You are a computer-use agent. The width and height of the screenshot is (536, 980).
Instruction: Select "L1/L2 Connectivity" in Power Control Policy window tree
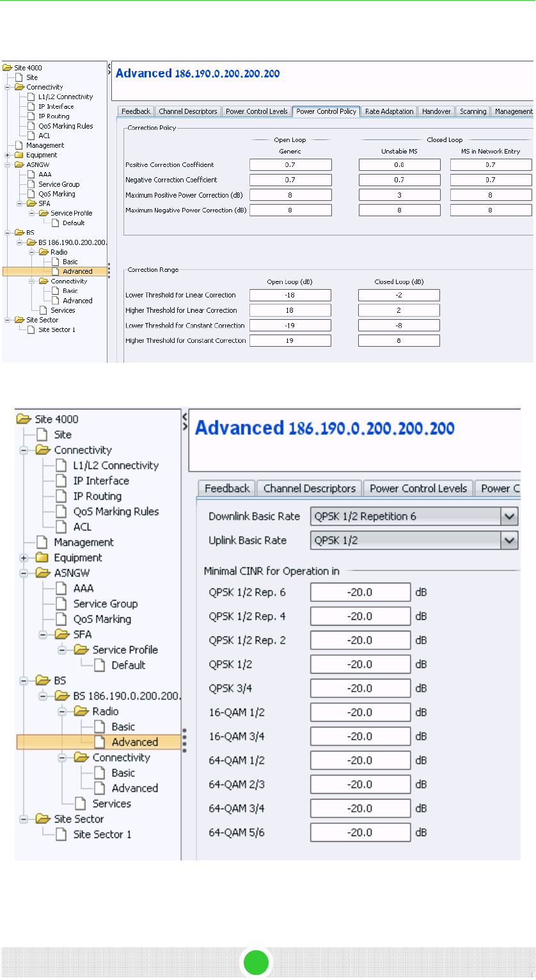[x=65, y=97]
